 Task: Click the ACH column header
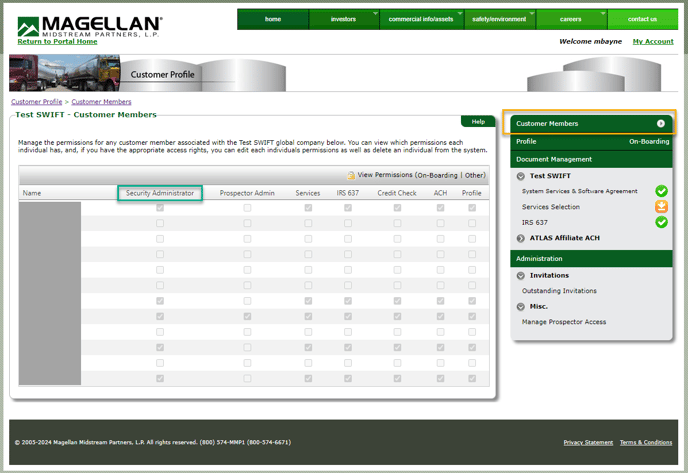[x=440, y=193]
